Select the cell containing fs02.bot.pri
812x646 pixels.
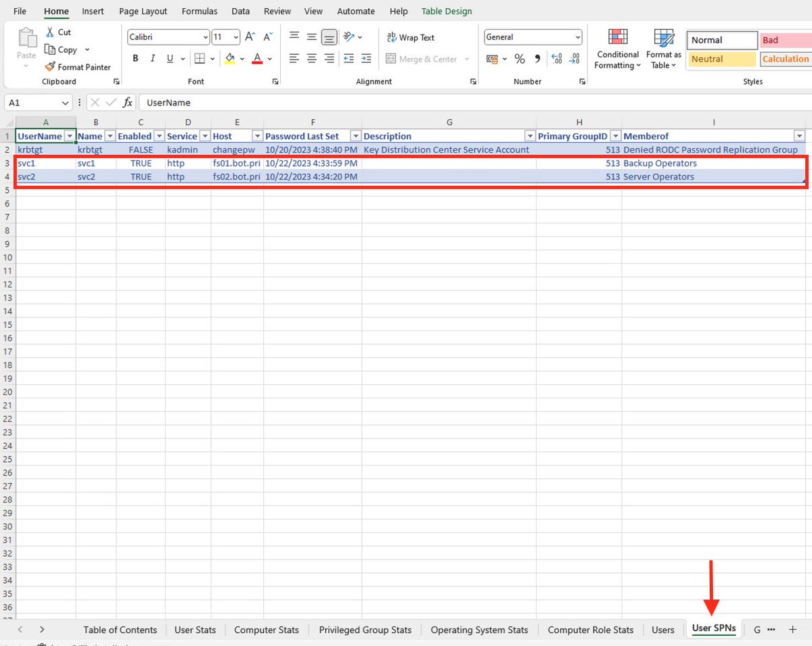[x=237, y=177]
